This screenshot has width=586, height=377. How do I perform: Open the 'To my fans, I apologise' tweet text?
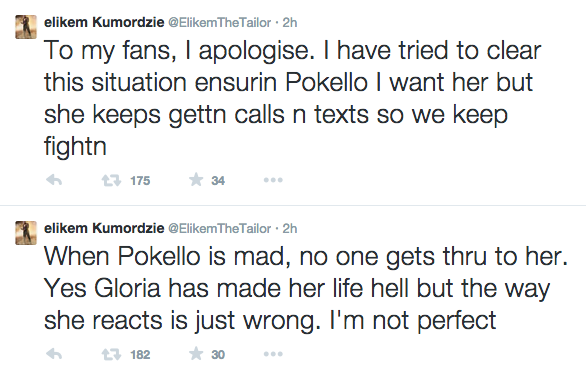(293, 98)
